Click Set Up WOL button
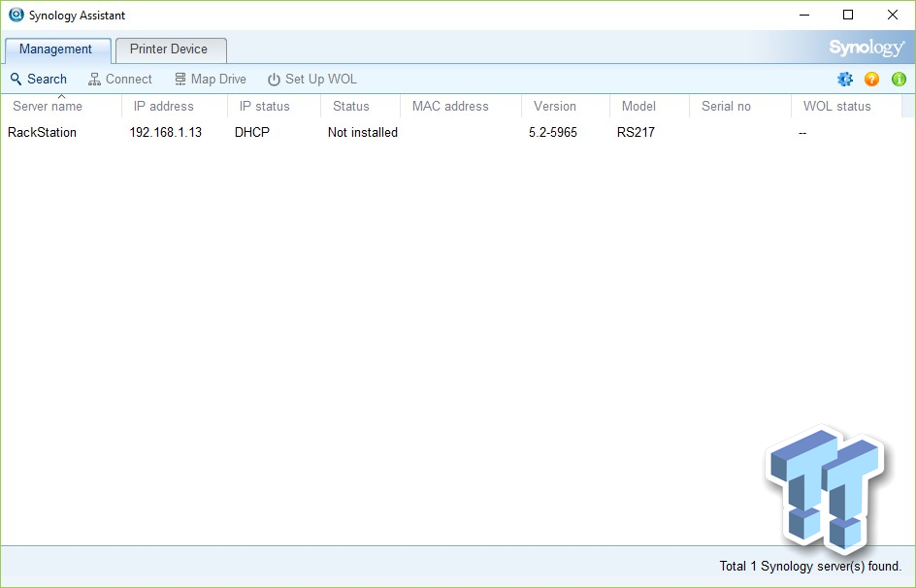The image size is (916, 588). click(311, 79)
